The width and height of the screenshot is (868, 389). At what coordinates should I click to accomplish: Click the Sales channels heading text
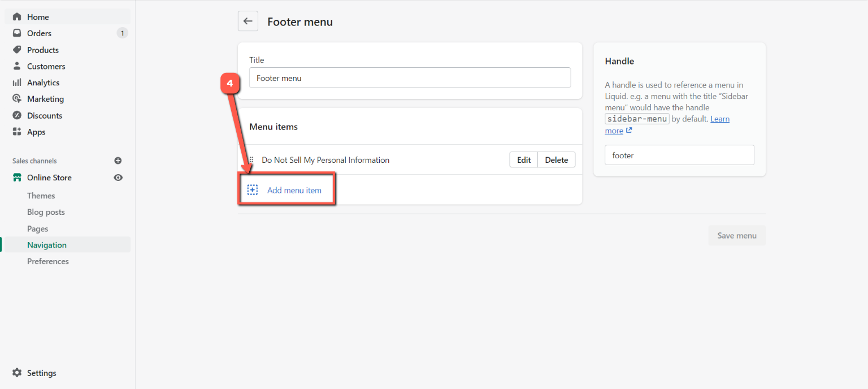point(34,161)
